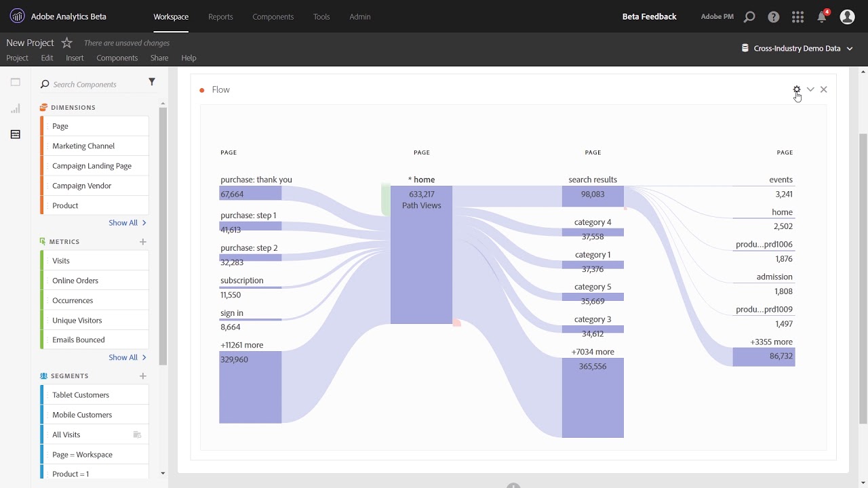Open the Experience Cloud app switcher grid
Image resolution: width=868 pixels, height=488 pixels.
point(798,16)
